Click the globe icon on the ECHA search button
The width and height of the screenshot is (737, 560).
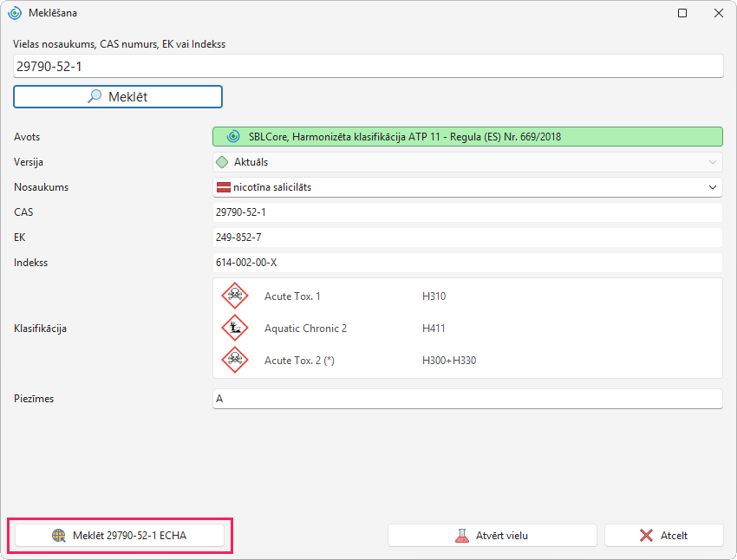(59, 536)
